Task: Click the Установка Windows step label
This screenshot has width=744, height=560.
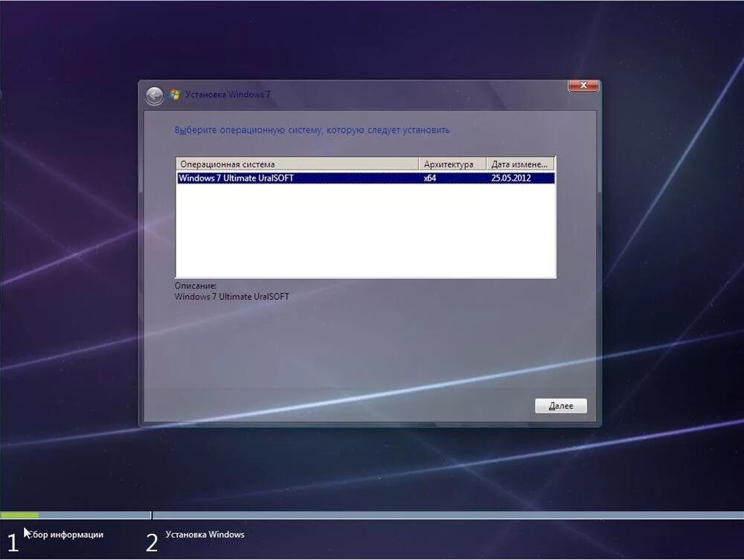Action: coord(205,535)
